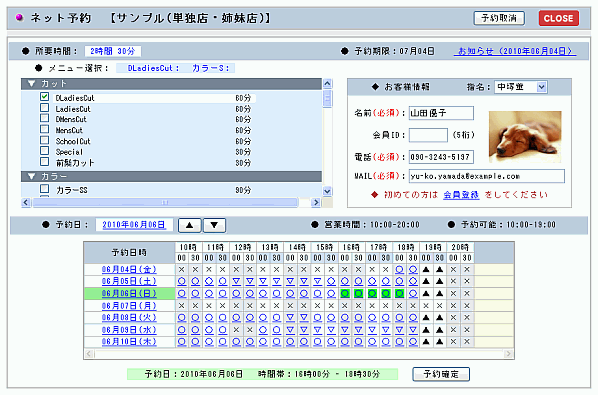Click previous date up-arrow button
This screenshot has width=598, height=395.
point(190,225)
